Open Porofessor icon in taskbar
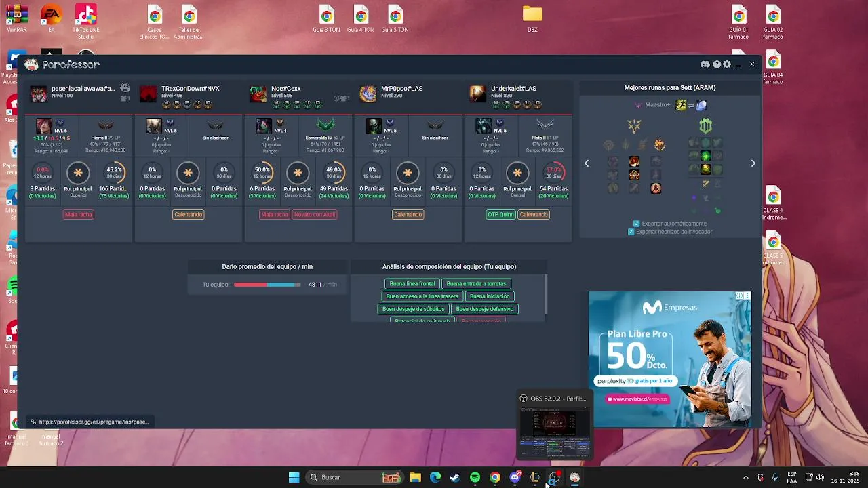The height and width of the screenshot is (488, 868). 574,477
